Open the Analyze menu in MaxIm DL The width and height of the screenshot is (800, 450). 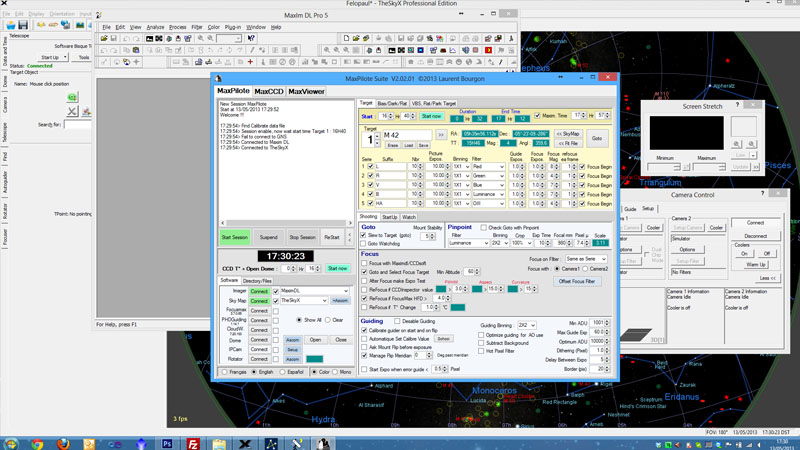[155, 27]
